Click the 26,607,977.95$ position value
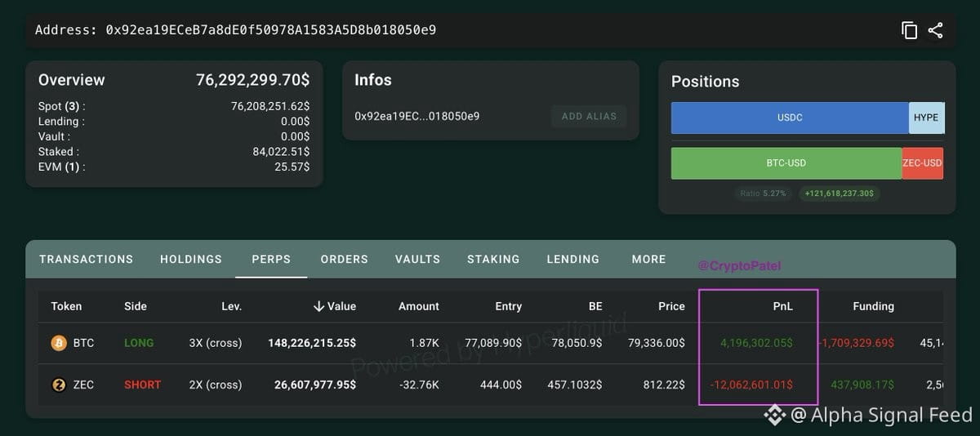Screen dimensions: 980x436 315,385
